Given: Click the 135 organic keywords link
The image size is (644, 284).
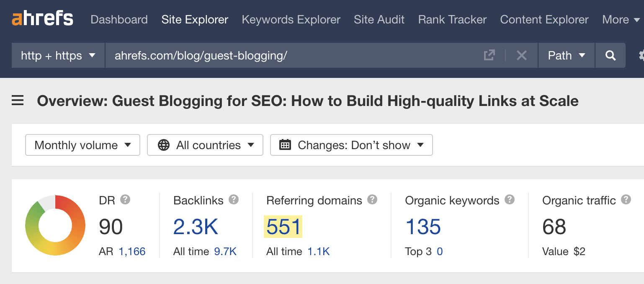Looking at the screenshot, I should (423, 227).
